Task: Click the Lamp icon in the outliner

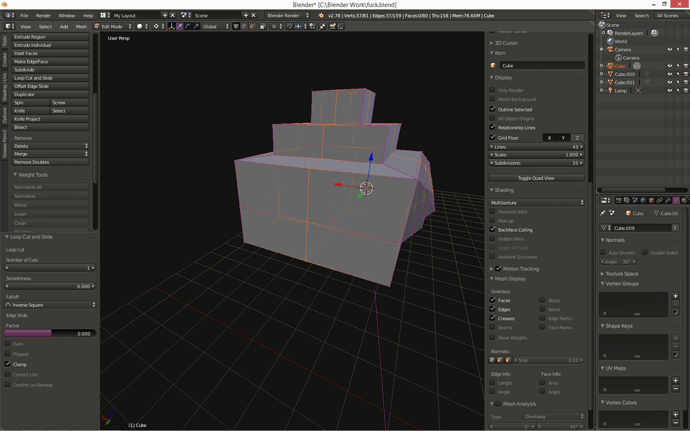Action: 609,90
